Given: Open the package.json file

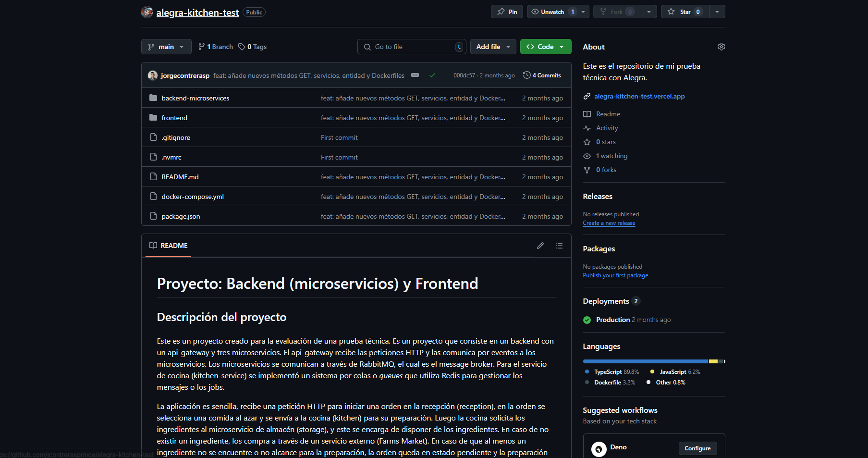Looking at the screenshot, I should click(x=181, y=216).
